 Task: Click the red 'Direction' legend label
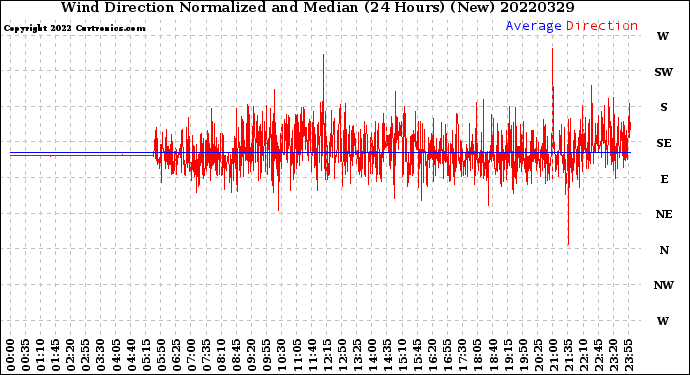click(x=602, y=26)
